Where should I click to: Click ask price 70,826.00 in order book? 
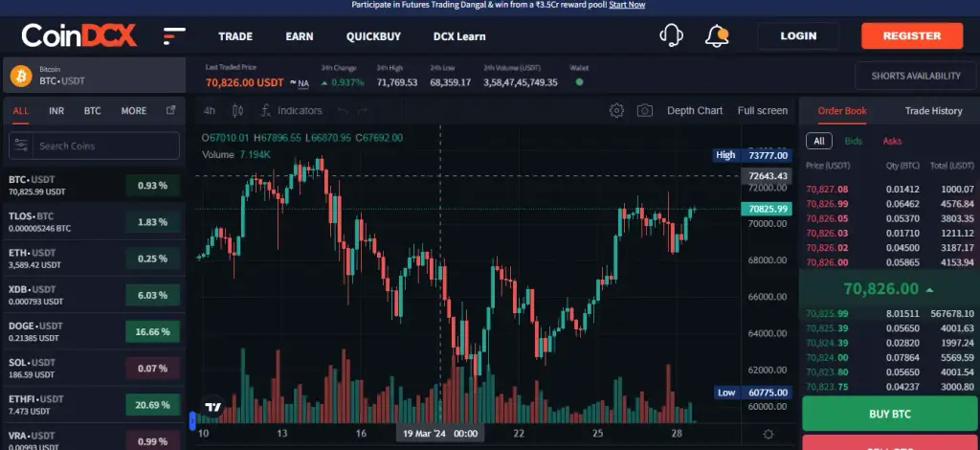click(x=827, y=262)
